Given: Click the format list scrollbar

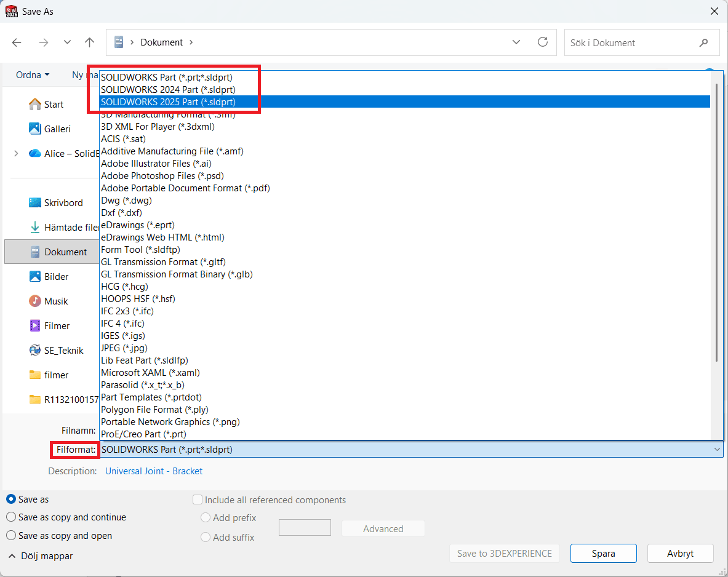Looking at the screenshot, I should coord(716,222).
